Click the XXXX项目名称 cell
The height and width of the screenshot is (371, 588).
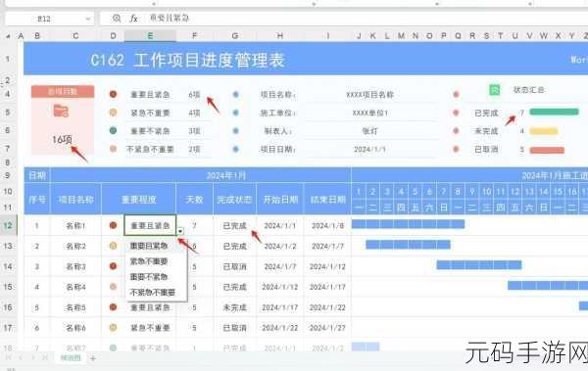point(369,94)
